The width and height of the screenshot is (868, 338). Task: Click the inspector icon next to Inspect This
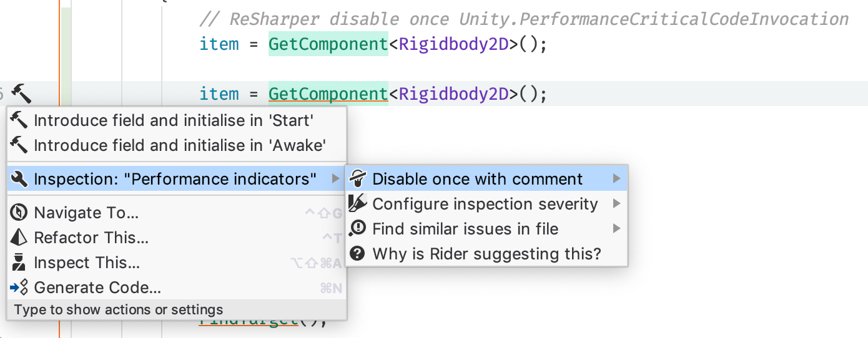click(x=19, y=263)
